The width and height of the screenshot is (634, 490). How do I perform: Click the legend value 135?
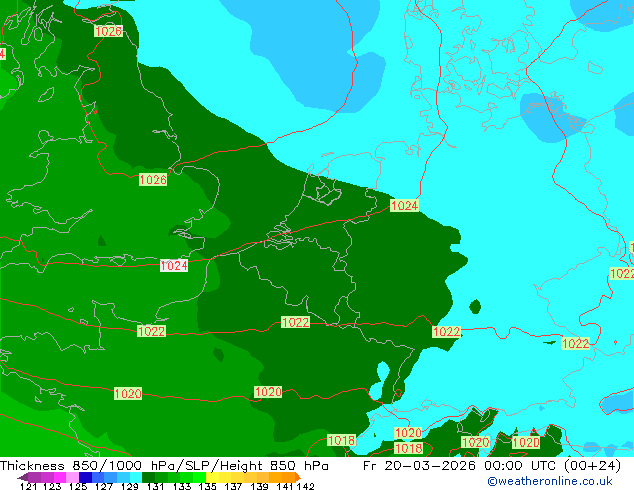click(207, 486)
